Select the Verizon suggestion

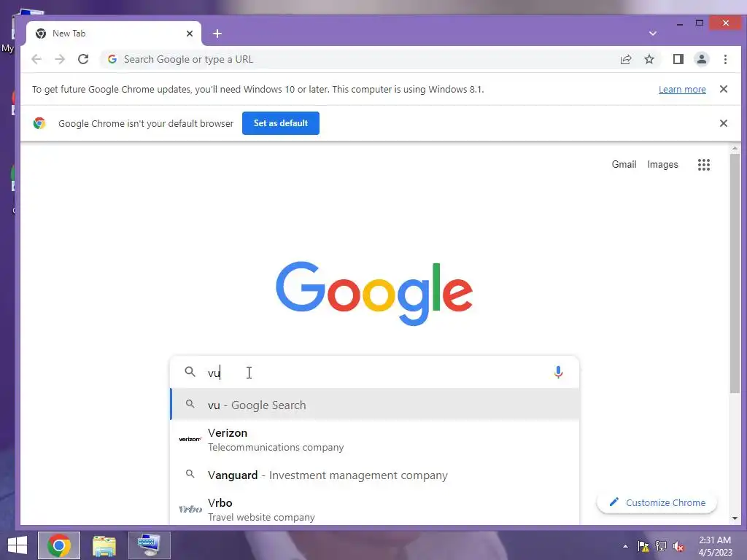(374, 440)
